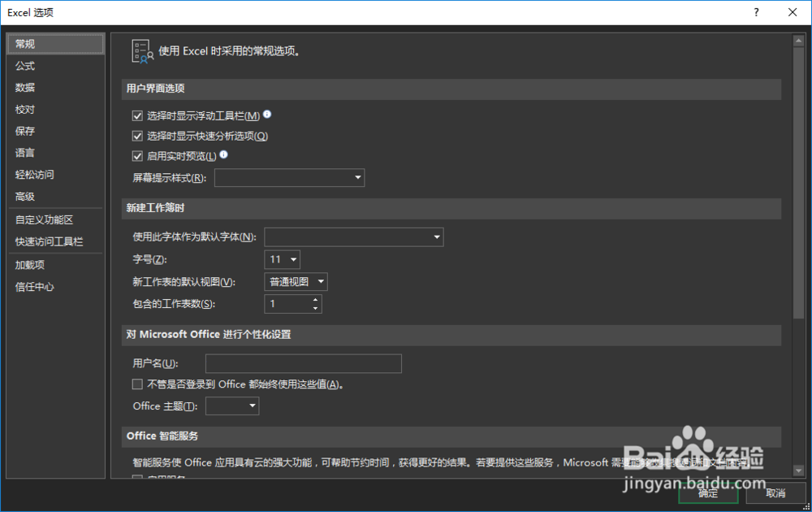
Task: Increase 包含的工作表数 with up arrow
Action: click(315, 300)
